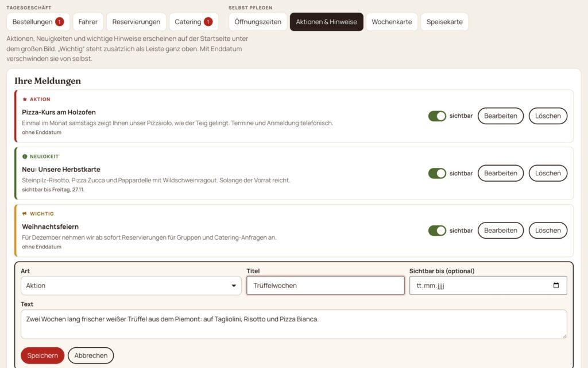Open the Speisekarte tab

444,22
